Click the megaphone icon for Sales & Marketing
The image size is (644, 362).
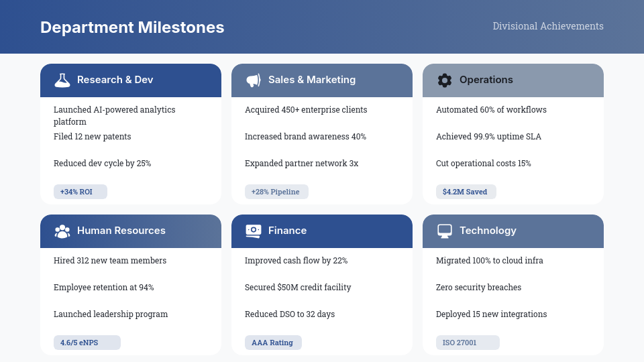254,80
